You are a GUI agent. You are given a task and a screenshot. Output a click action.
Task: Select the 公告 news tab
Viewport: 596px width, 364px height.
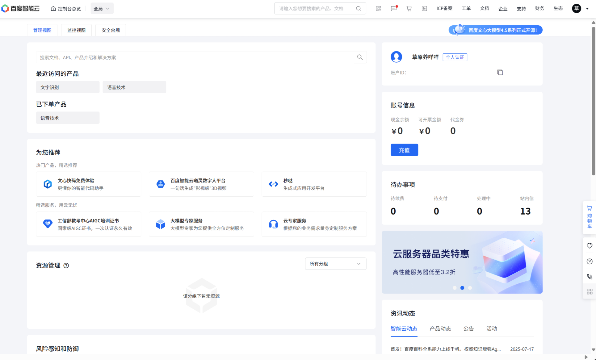[x=468, y=329]
